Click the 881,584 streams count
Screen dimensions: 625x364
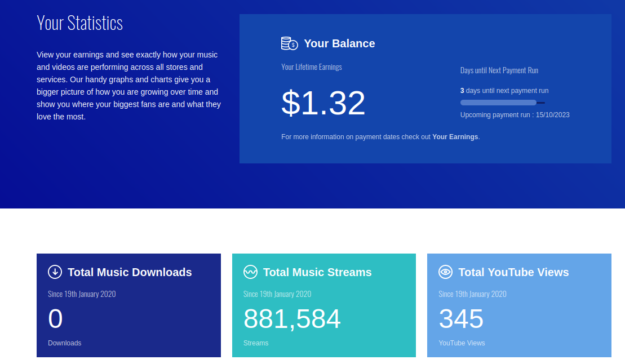(x=292, y=319)
